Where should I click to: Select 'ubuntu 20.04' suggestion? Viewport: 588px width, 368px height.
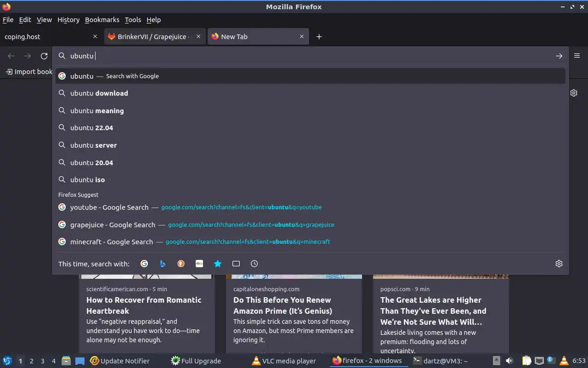[x=311, y=162]
